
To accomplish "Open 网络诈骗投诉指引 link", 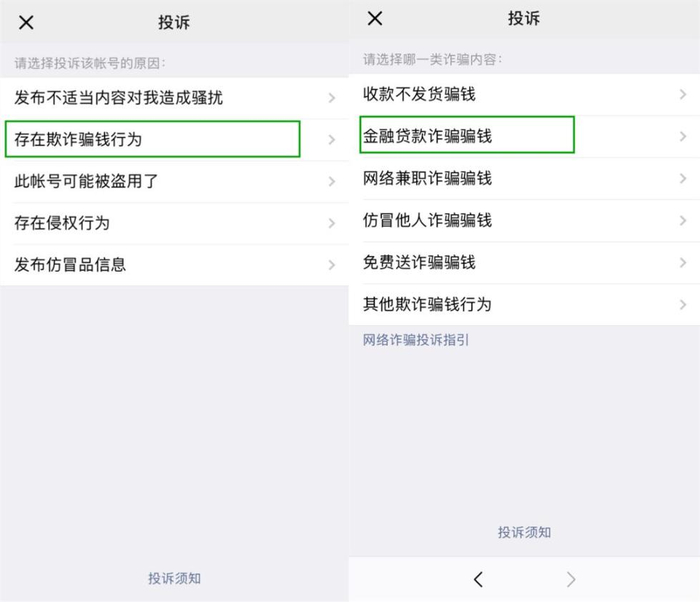I will pos(416,340).
